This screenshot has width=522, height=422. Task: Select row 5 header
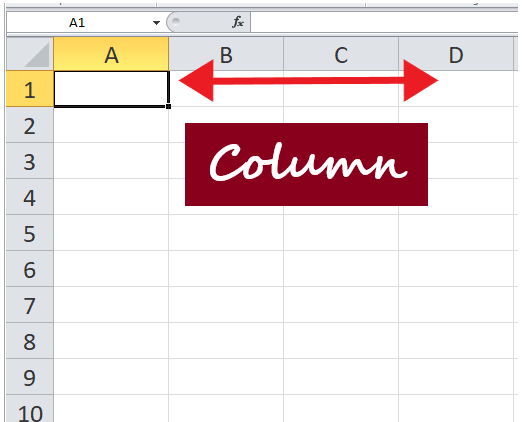[x=30, y=233]
